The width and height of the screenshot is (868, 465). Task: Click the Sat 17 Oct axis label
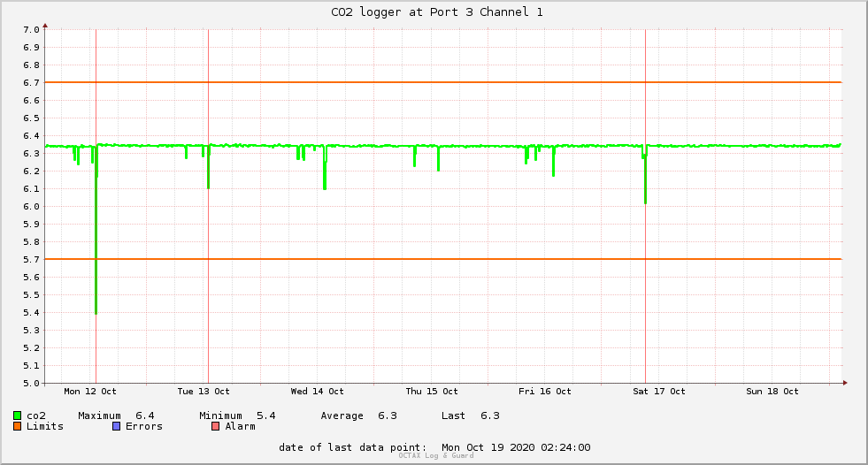pyautogui.click(x=659, y=391)
